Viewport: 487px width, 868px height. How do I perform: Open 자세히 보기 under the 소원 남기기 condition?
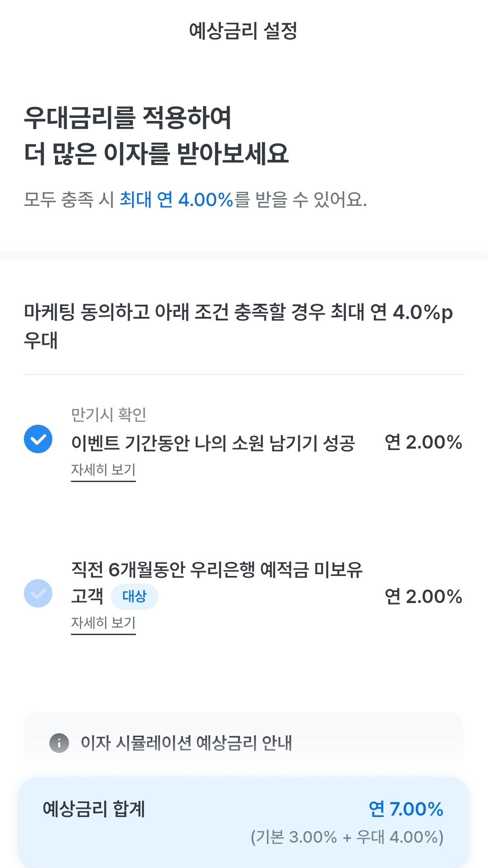[103, 470]
